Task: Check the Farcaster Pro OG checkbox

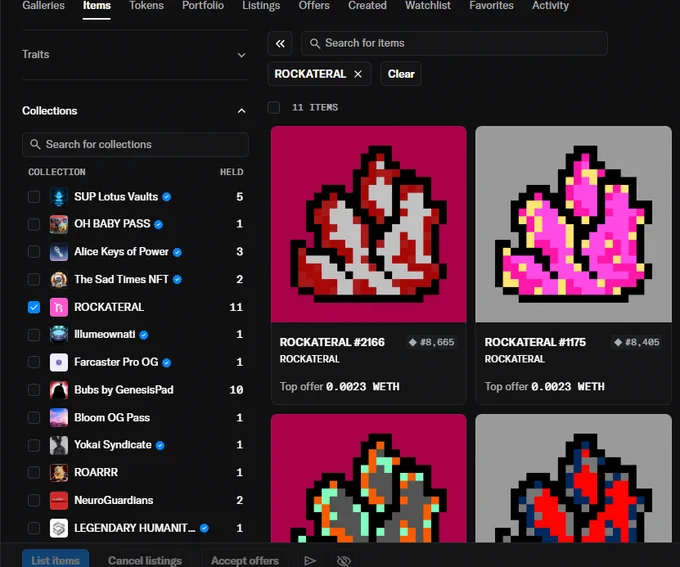Action: click(x=34, y=362)
